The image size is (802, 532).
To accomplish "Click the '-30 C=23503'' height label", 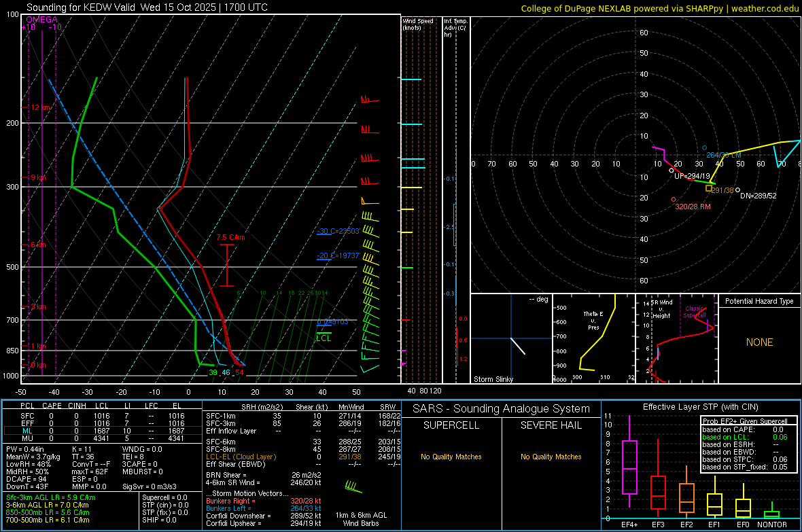I will (x=338, y=231).
